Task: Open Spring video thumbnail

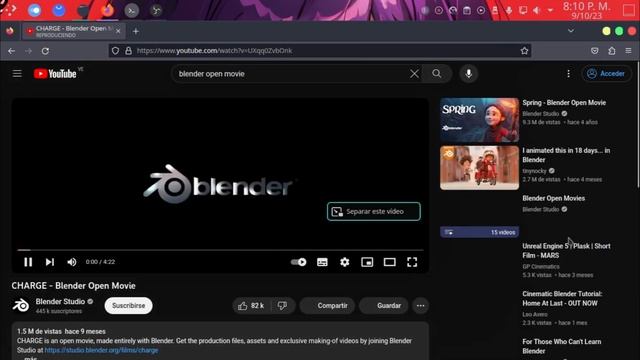Action: pyautogui.click(x=479, y=120)
